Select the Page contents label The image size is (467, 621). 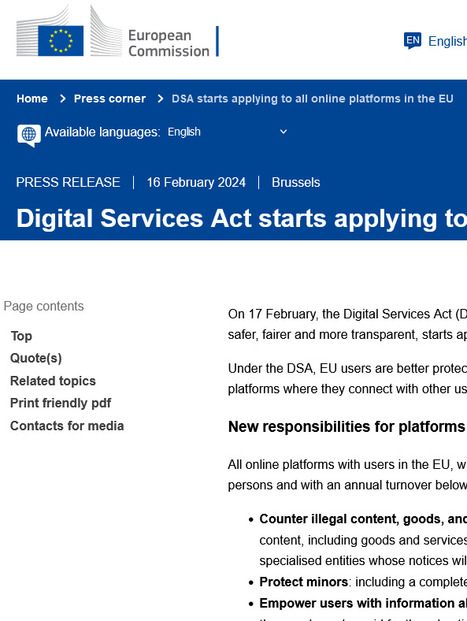point(44,306)
